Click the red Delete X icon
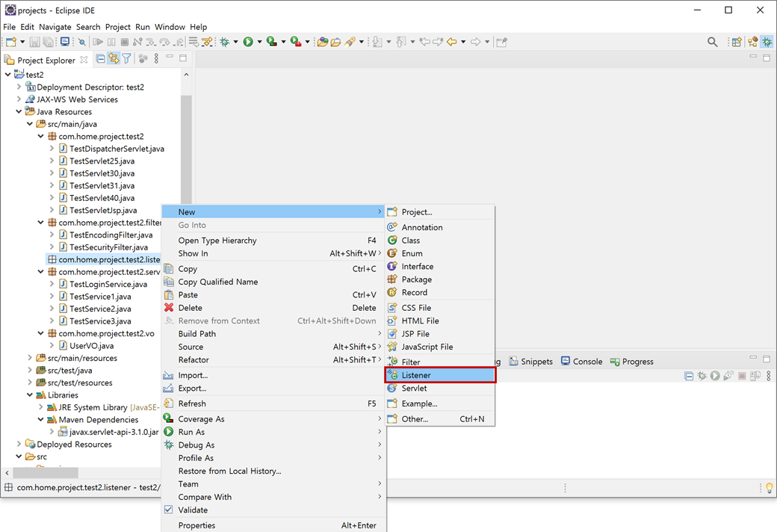The width and height of the screenshot is (777, 532). 169,307
